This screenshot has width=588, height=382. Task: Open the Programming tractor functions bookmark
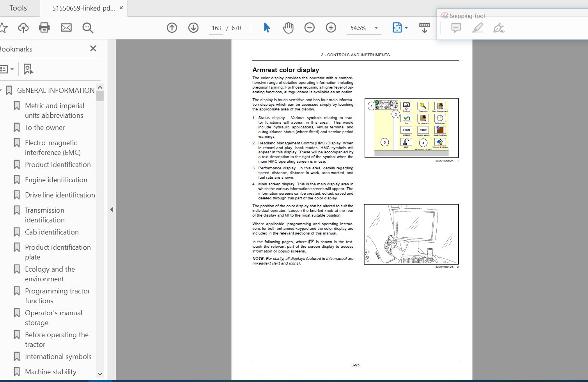pyautogui.click(x=57, y=296)
